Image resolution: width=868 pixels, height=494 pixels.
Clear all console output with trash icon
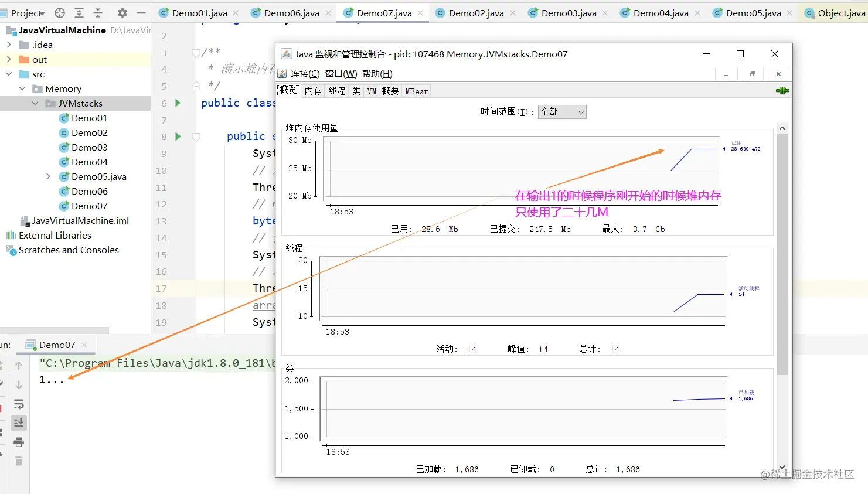(x=19, y=461)
